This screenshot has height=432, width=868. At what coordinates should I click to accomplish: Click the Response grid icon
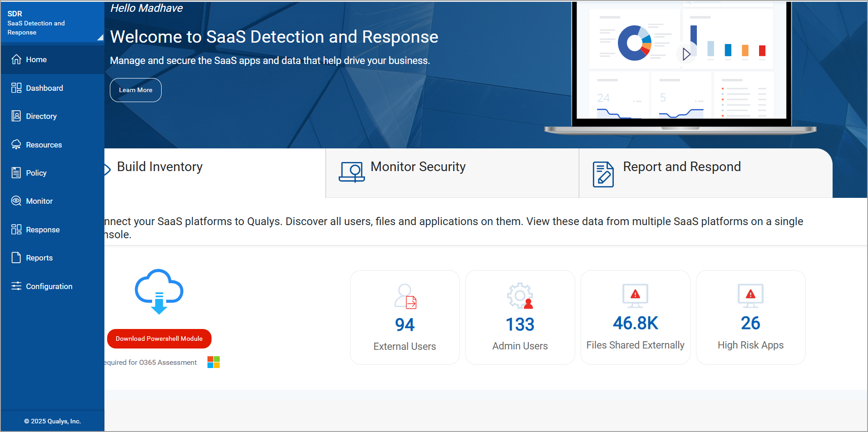coord(16,230)
